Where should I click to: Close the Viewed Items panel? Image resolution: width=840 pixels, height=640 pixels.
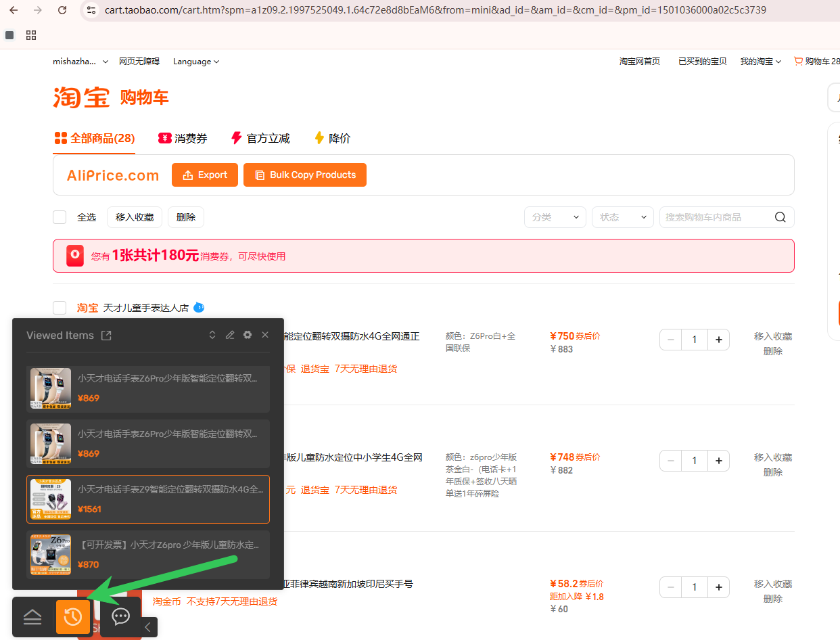click(x=265, y=335)
